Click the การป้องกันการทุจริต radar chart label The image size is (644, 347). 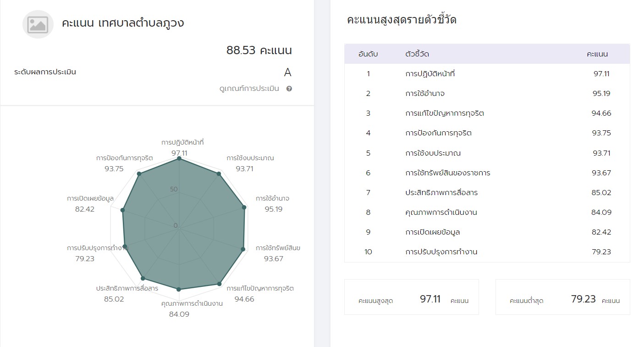click(x=124, y=158)
